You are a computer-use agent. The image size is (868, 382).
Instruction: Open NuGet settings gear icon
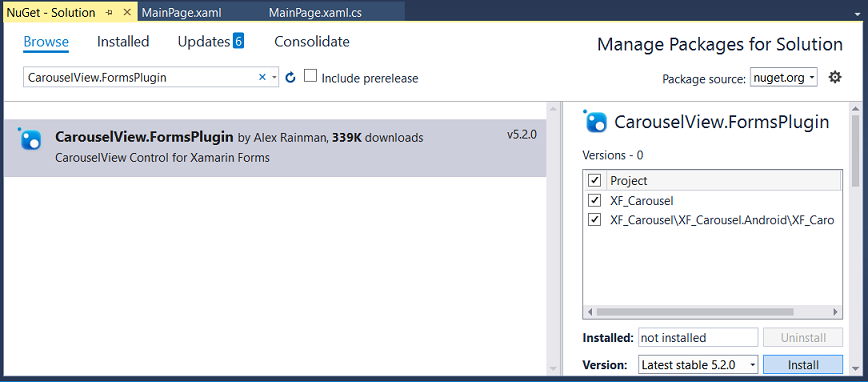[x=835, y=77]
